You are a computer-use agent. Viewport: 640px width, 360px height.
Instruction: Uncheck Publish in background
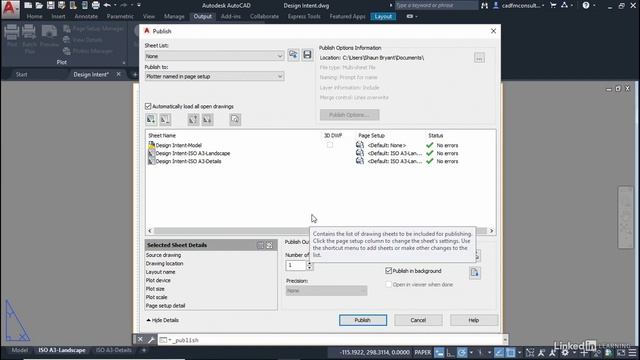pos(389,271)
